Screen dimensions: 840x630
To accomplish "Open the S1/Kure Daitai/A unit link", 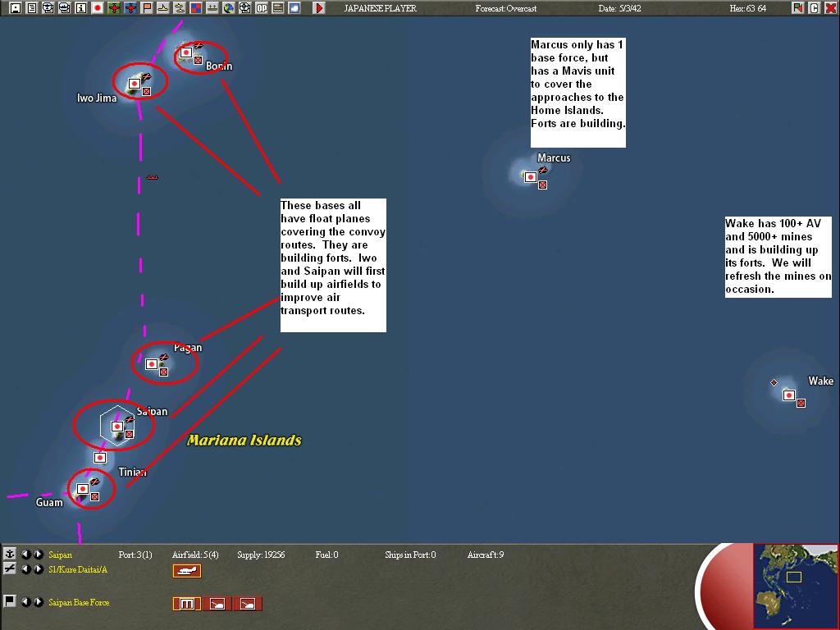I will 78,569.
